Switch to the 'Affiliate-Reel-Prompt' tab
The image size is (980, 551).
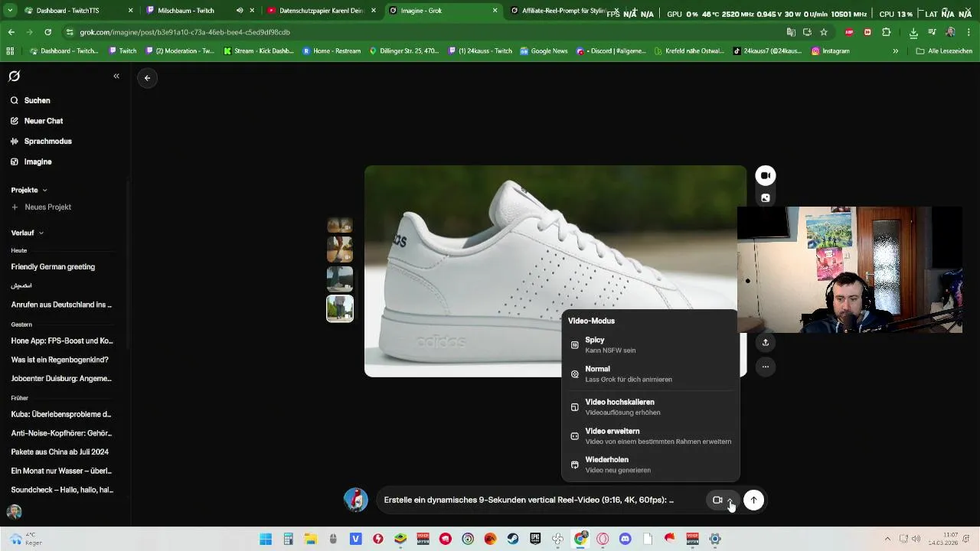(564, 11)
